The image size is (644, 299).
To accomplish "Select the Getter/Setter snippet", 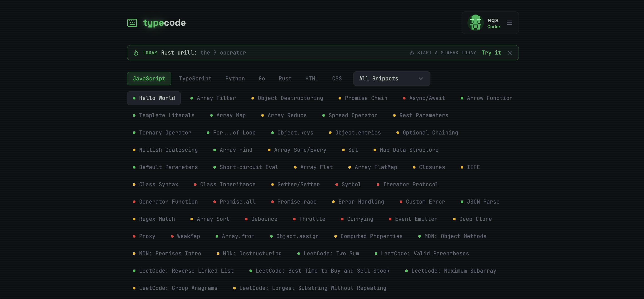I will point(295,184).
